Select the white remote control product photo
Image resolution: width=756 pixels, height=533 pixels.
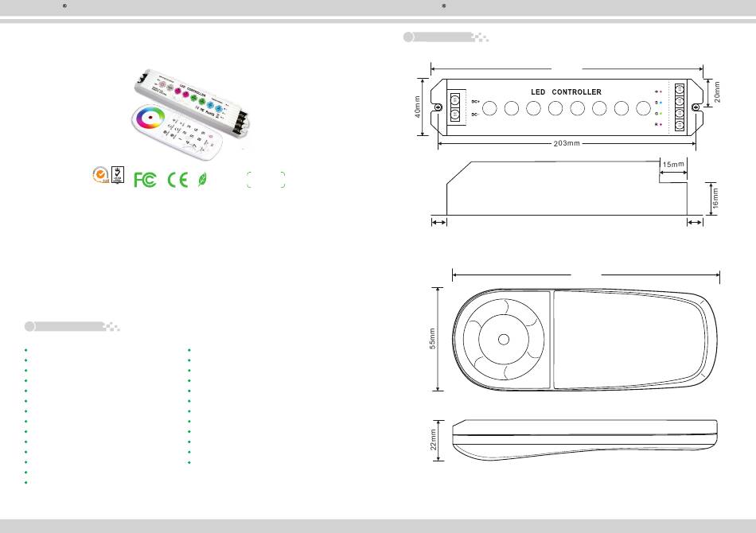177,132
